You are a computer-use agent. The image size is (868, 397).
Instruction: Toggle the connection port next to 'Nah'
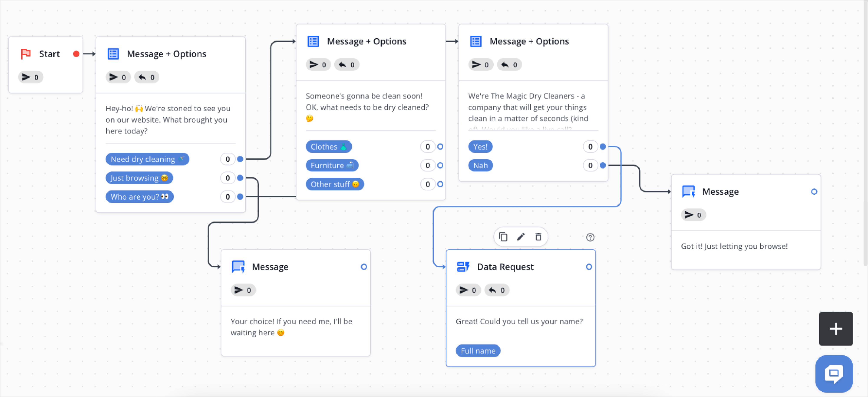pos(602,165)
